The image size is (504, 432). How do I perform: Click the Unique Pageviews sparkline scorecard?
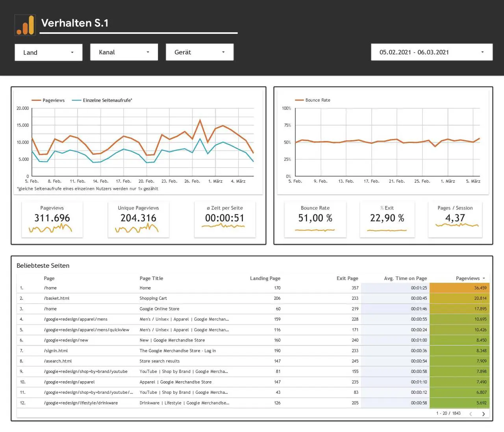coord(138,219)
